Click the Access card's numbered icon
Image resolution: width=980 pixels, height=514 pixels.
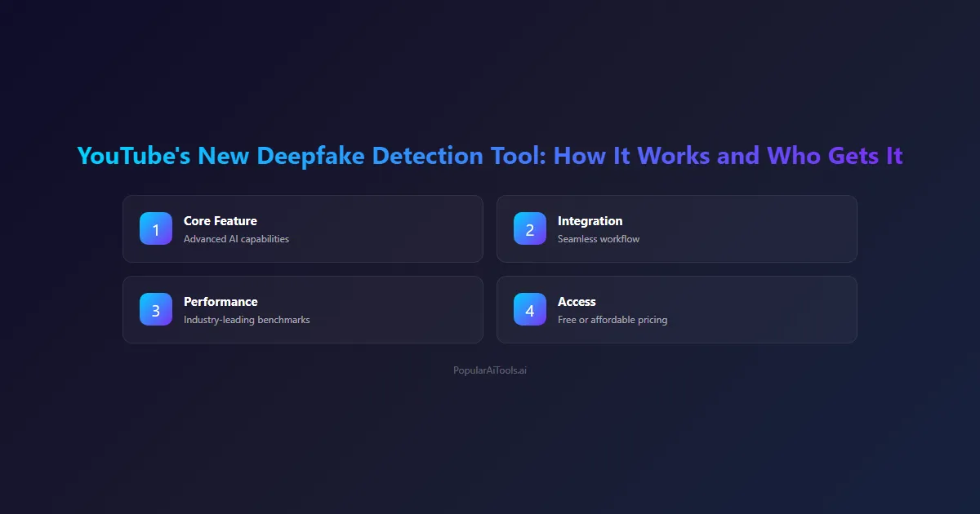pyautogui.click(x=529, y=310)
